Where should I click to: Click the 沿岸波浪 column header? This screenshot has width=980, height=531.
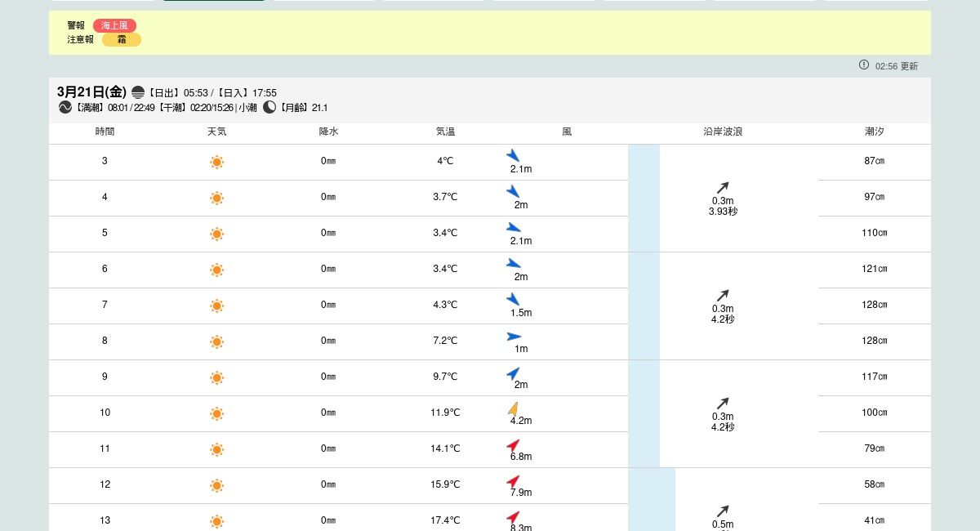723,132
